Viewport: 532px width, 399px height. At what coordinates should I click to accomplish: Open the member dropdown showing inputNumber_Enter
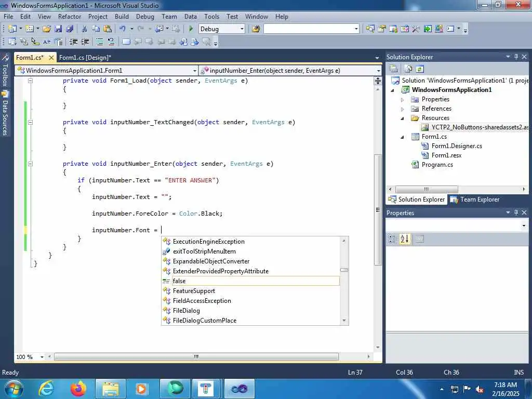point(378,71)
